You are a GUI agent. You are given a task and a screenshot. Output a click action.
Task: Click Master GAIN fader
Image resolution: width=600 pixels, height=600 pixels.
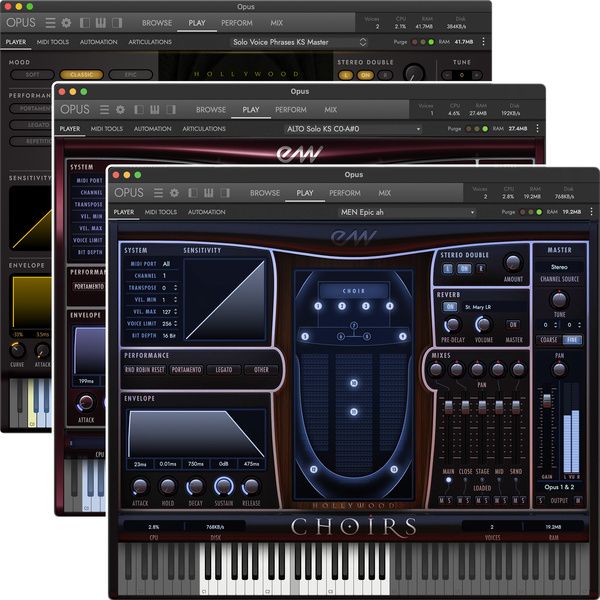[547, 400]
